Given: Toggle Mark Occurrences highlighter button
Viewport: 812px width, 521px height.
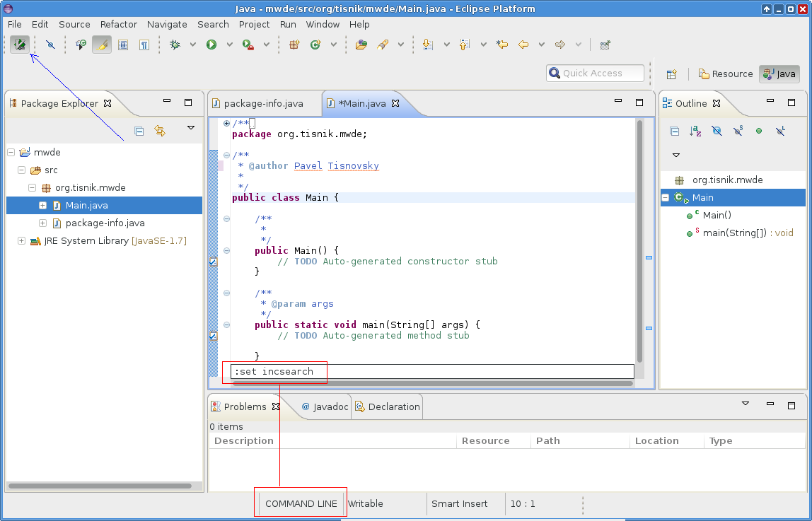Looking at the screenshot, I should pyautogui.click(x=102, y=45).
